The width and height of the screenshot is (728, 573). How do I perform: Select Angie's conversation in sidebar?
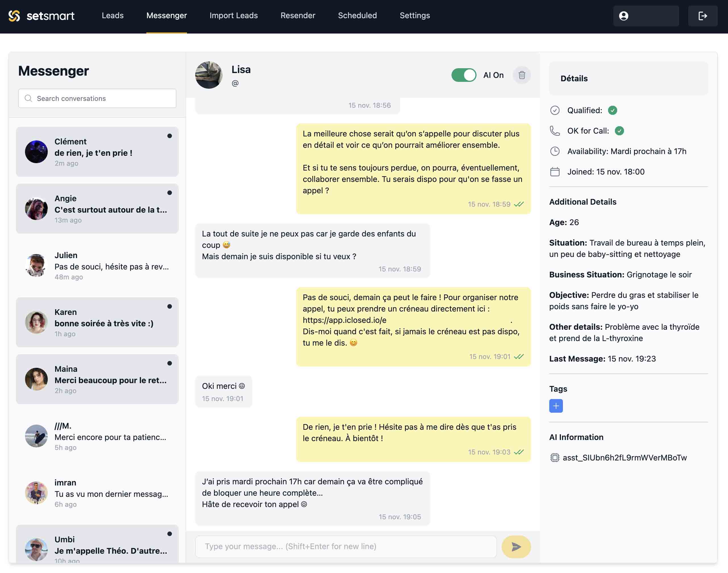click(97, 208)
